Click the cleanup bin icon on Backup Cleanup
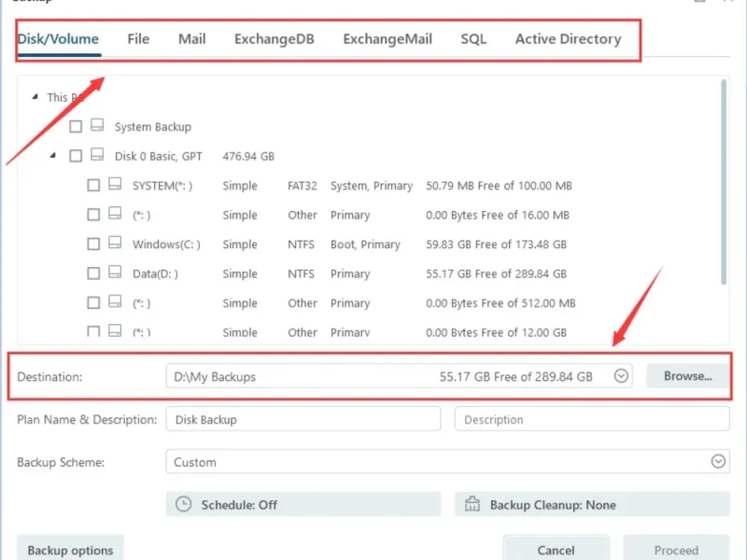Viewport: 747px width, 560px height. click(472, 504)
